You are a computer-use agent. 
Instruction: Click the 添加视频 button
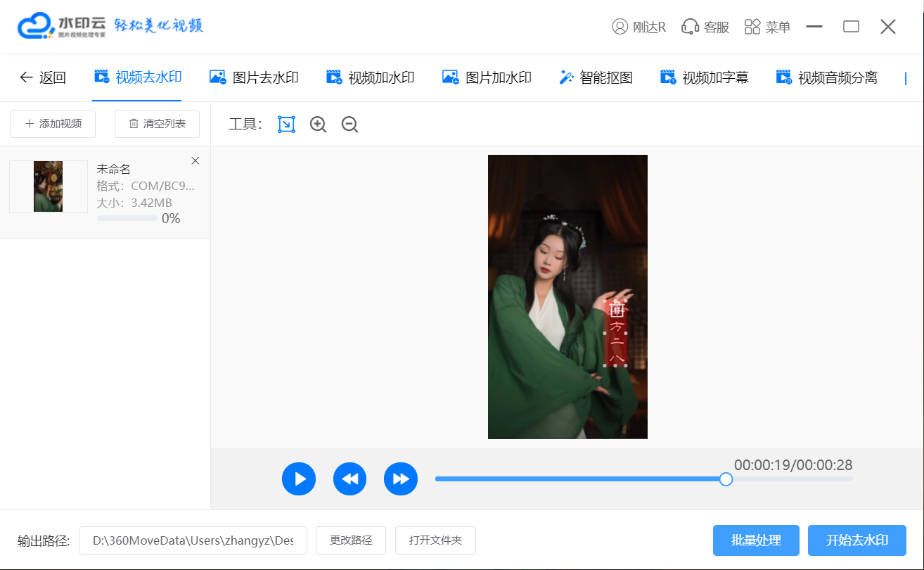point(53,124)
